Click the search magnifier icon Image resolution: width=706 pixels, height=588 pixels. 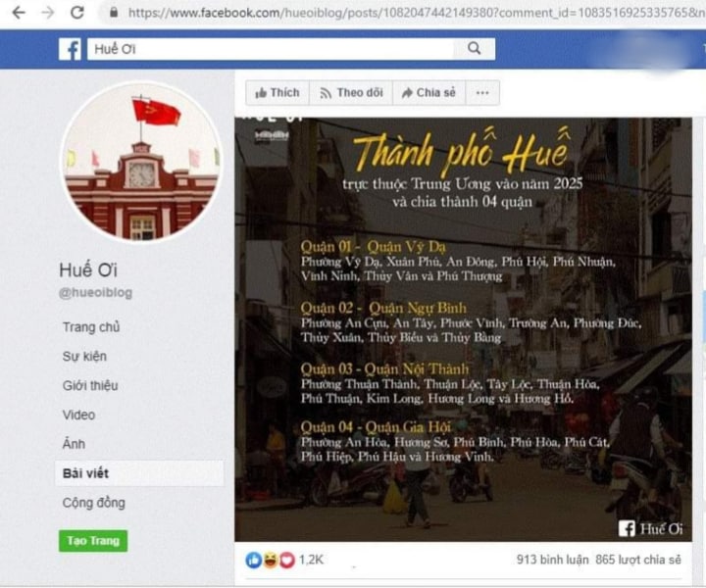[475, 48]
